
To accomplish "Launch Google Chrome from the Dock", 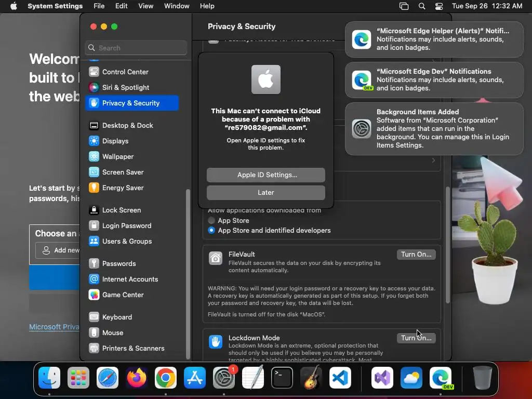I will point(166,378).
